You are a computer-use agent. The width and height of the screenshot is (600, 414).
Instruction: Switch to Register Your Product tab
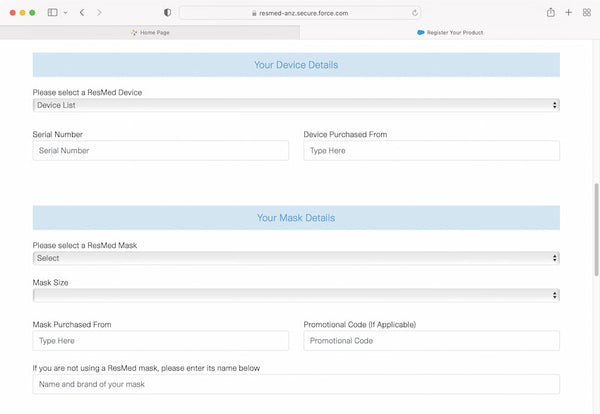[450, 33]
